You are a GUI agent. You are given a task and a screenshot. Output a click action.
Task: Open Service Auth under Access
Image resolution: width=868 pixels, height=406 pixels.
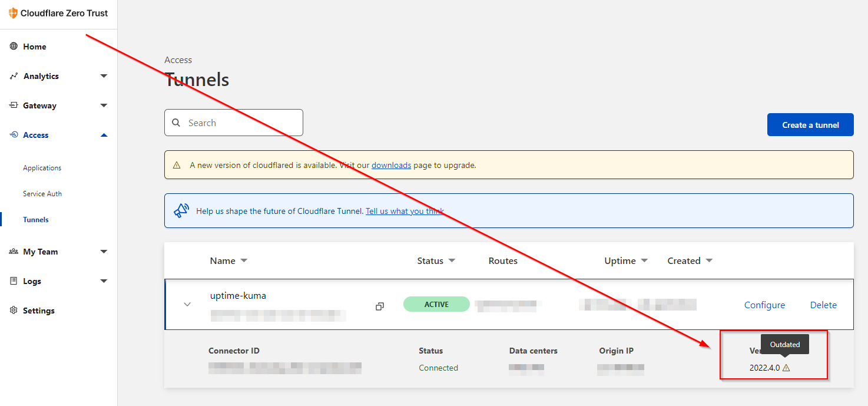[x=42, y=194]
